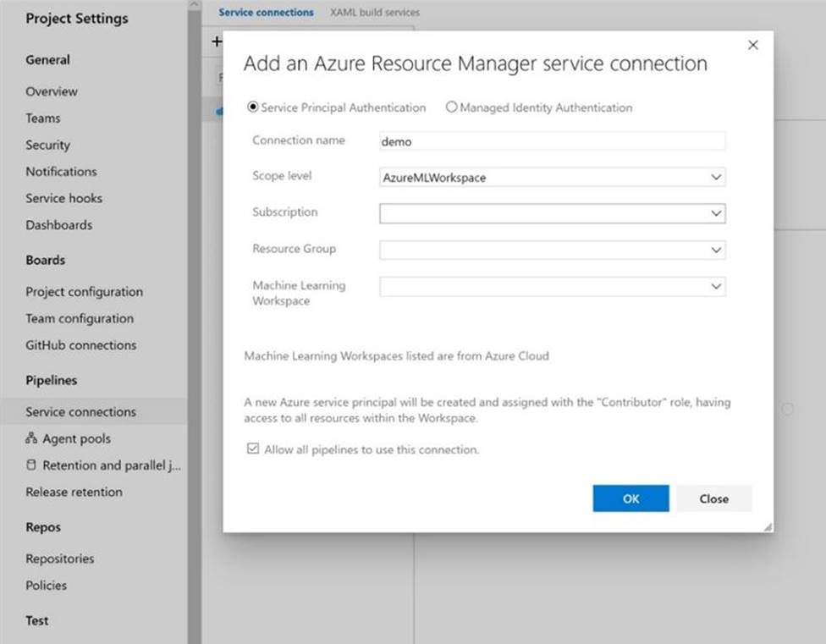Click the OK button

pos(631,498)
